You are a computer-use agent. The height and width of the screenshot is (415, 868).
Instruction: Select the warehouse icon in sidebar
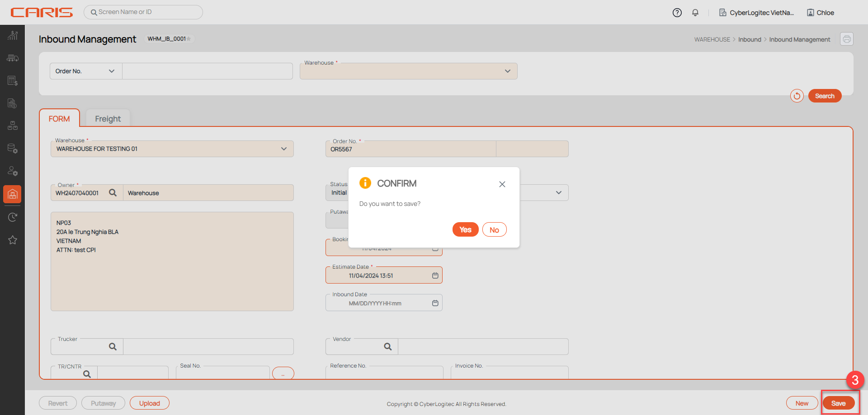tap(13, 194)
